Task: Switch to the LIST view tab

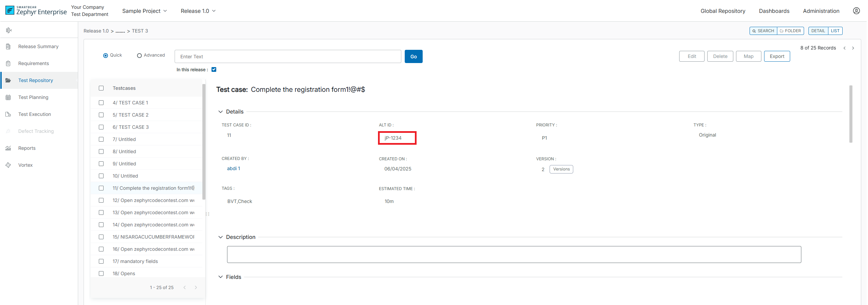Action: tap(835, 31)
